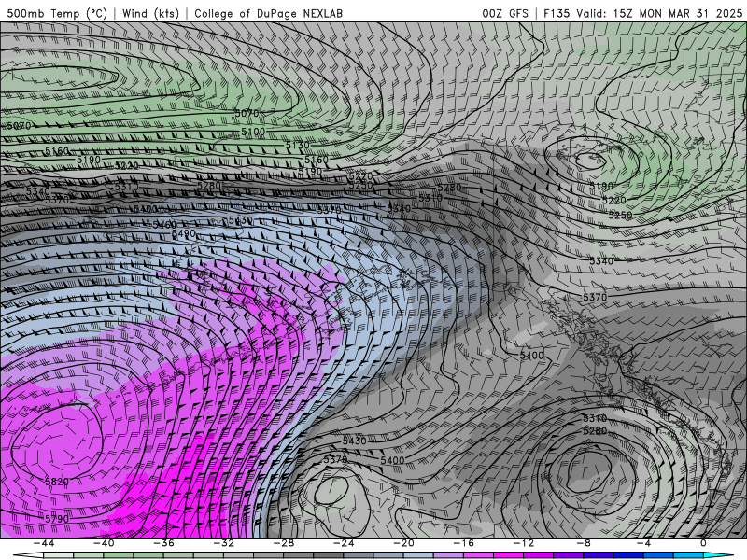
Task: Select the 5490 height contour label
Action: point(183,233)
